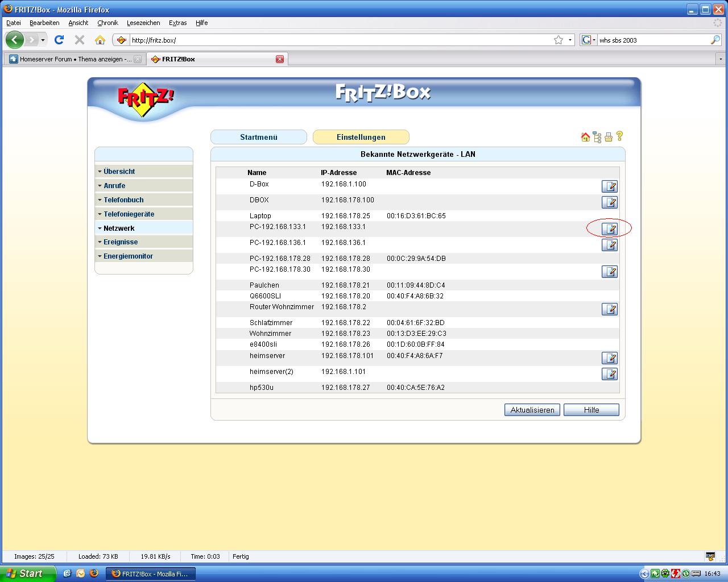Switch to the Homeserver Forum tab
Image resolution: width=728 pixels, height=582 pixels.
point(74,59)
